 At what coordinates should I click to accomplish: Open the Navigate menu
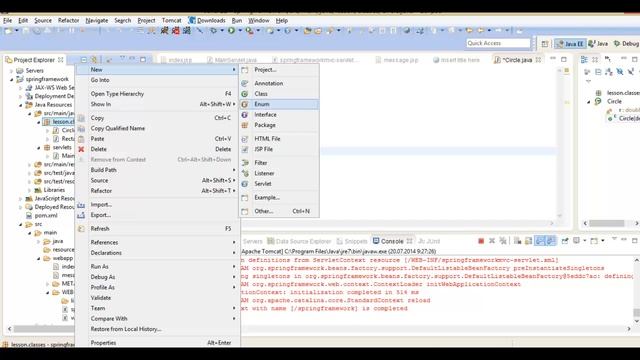tap(97, 20)
